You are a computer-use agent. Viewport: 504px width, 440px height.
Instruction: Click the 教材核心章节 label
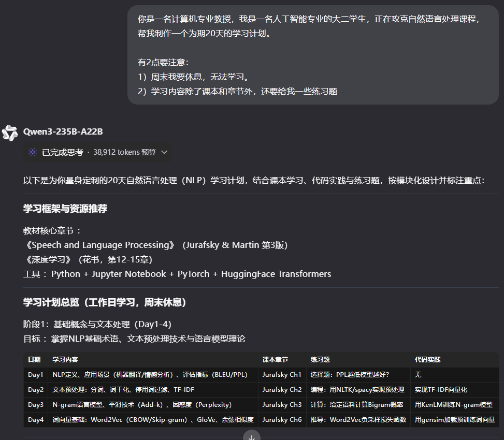[52, 230]
